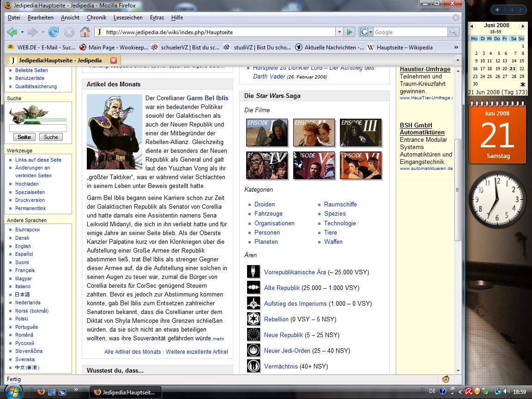Go to next month in the calendar gadget

click(523, 26)
